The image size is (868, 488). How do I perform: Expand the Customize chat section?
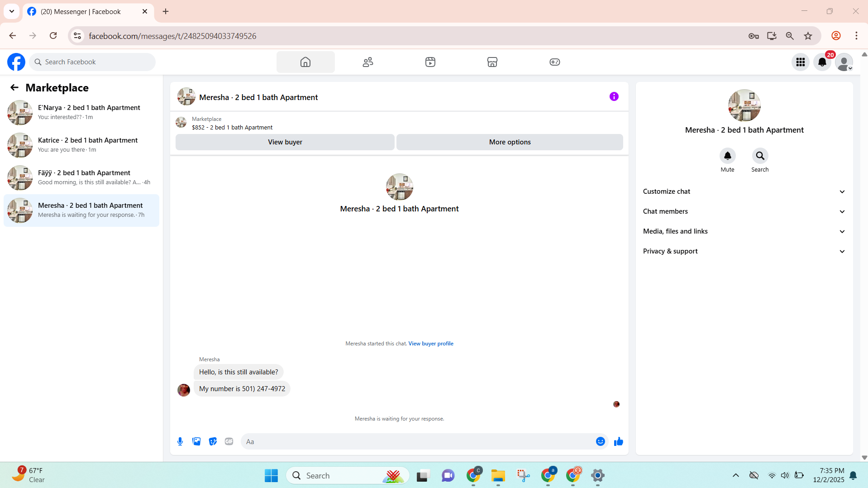(x=744, y=191)
